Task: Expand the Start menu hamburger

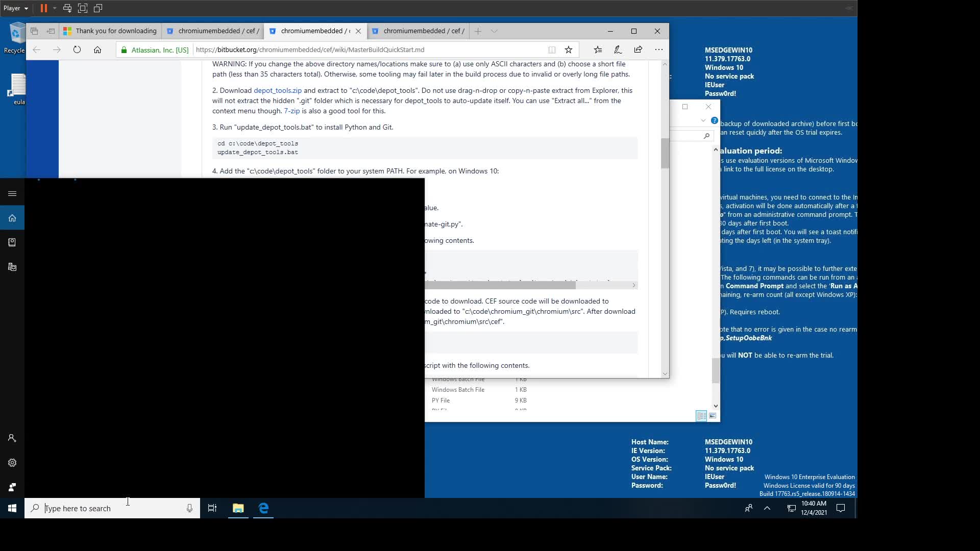Action: (x=12, y=193)
